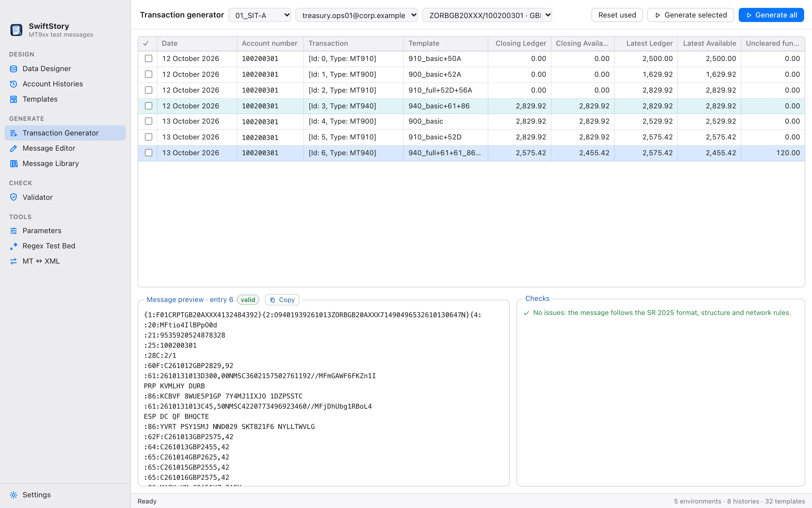812x508 pixels.
Task: Click the Latest Available column header
Action: coord(709,43)
